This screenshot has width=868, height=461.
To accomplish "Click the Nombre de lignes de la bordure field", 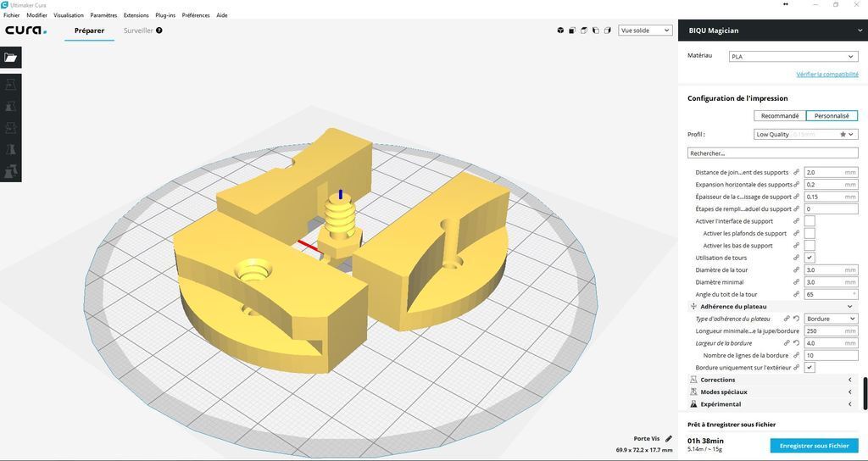I will coord(831,355).
